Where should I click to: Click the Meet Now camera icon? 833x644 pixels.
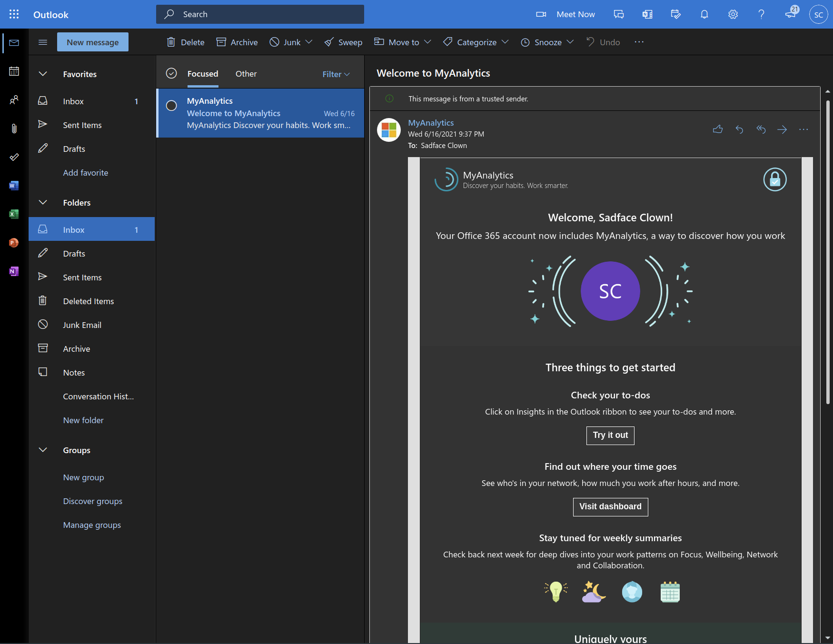(x=541, y=14)
